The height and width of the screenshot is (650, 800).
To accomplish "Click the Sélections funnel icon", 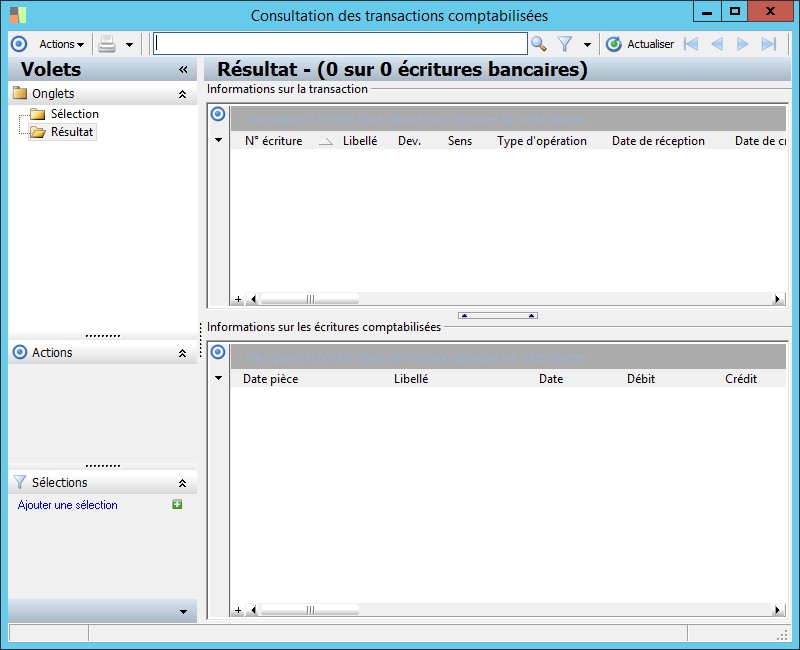I will tap(19, 482).
